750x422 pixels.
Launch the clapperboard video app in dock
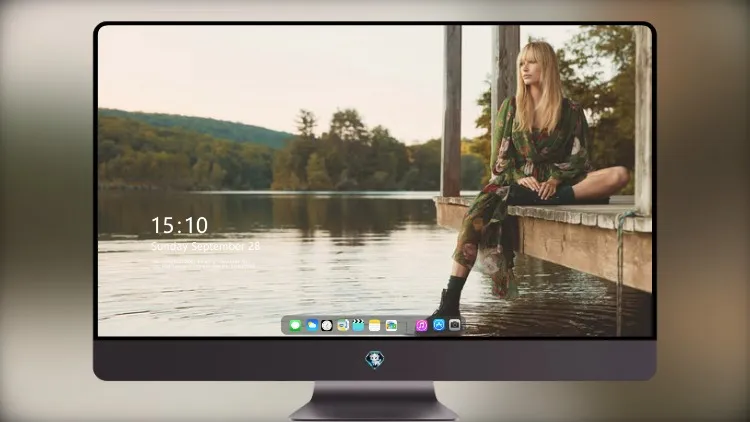[x=358, y=325]
